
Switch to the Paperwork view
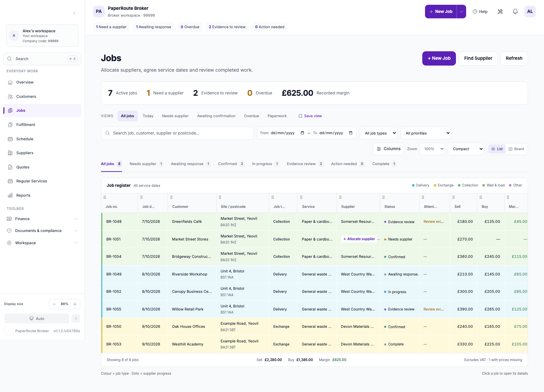point(277,116)
